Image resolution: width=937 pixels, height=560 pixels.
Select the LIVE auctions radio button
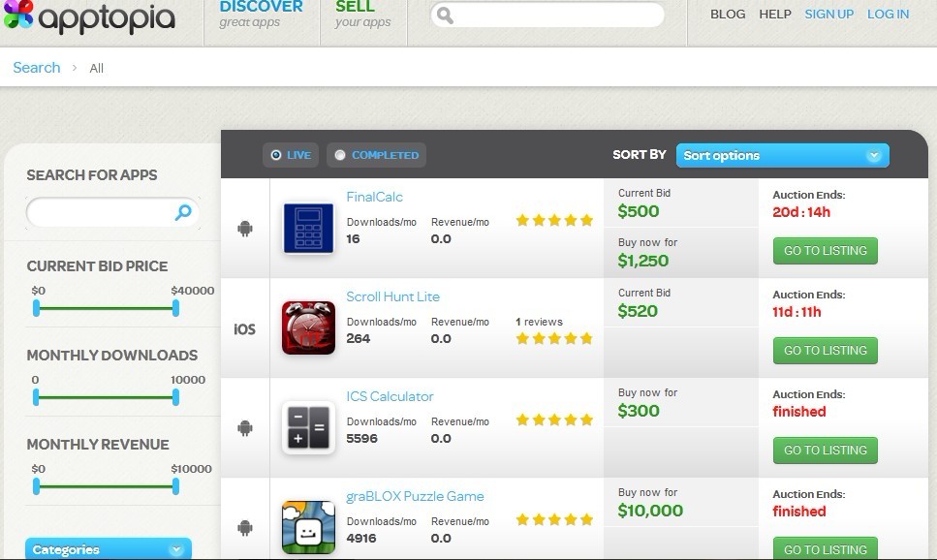click(x=276, y=155)
